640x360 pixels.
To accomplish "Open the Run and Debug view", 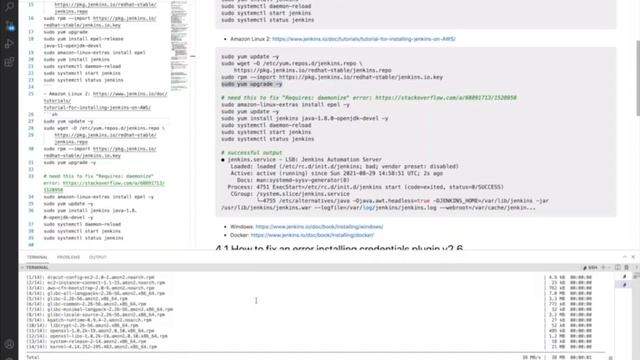I will [x=9, y=44].
